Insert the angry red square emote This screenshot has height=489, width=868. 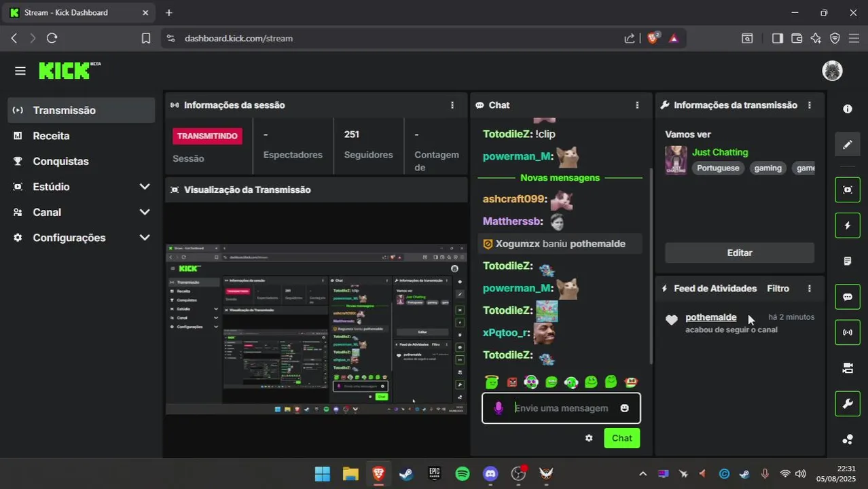pos(511,382)
